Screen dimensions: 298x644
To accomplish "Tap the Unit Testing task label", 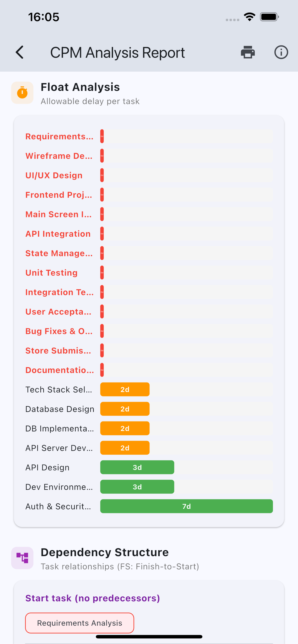I will 52,272.
